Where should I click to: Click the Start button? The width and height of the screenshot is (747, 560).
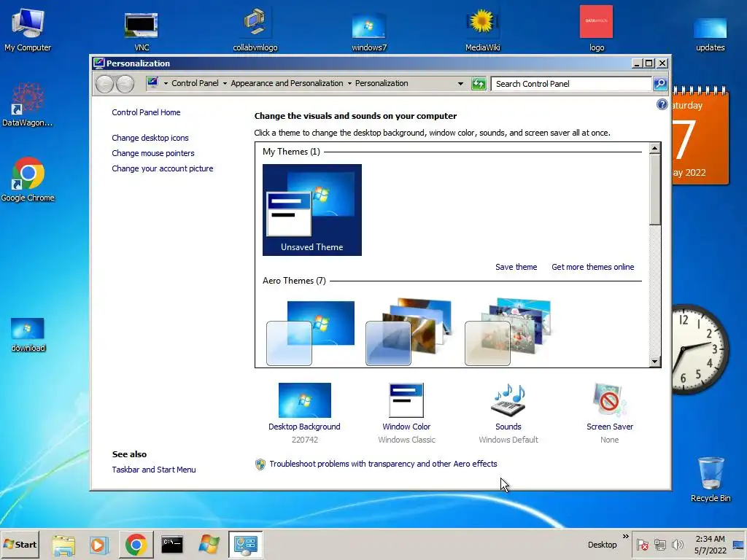[x=20, y=545]
